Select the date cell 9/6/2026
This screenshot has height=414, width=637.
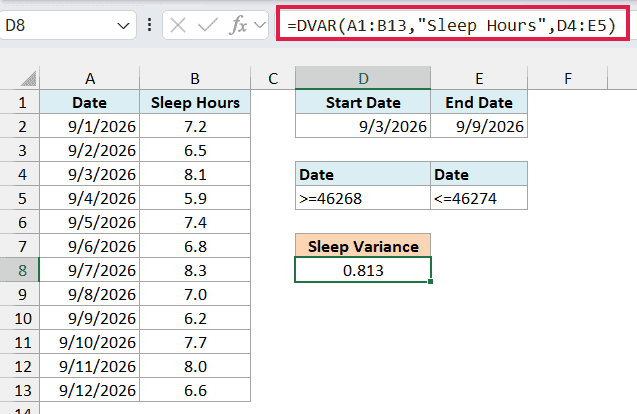[x=90, y=246]
